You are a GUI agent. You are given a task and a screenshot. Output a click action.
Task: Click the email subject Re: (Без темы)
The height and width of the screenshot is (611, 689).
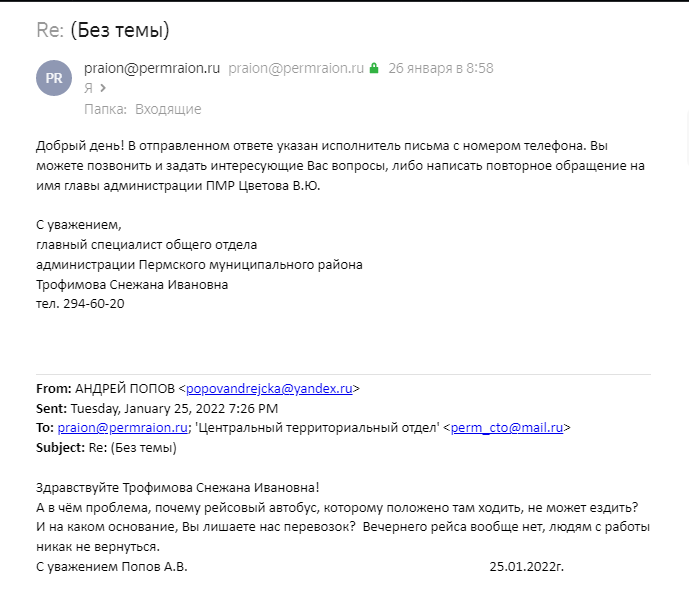click(103, 30)
